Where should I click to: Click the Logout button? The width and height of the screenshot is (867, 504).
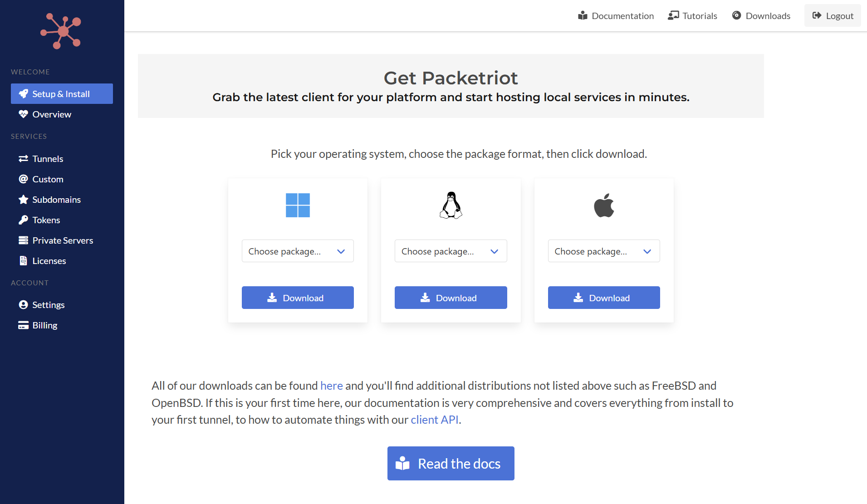833,16
